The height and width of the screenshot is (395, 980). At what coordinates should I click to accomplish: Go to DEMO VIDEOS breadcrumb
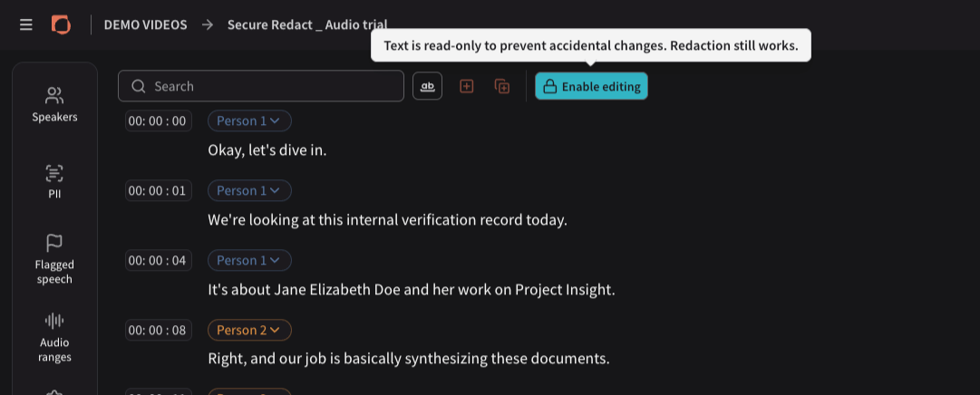click(145, 25)
